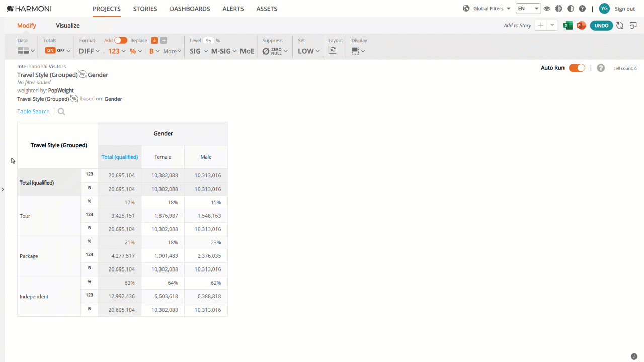Click the Table Search magnifier icon
This screenshot has height=362, width=644.
(61, 112)
